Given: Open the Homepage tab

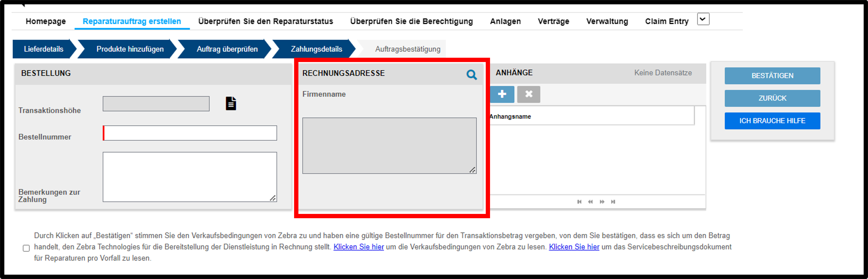Looking at the screenshot, I should coord(46,21).
